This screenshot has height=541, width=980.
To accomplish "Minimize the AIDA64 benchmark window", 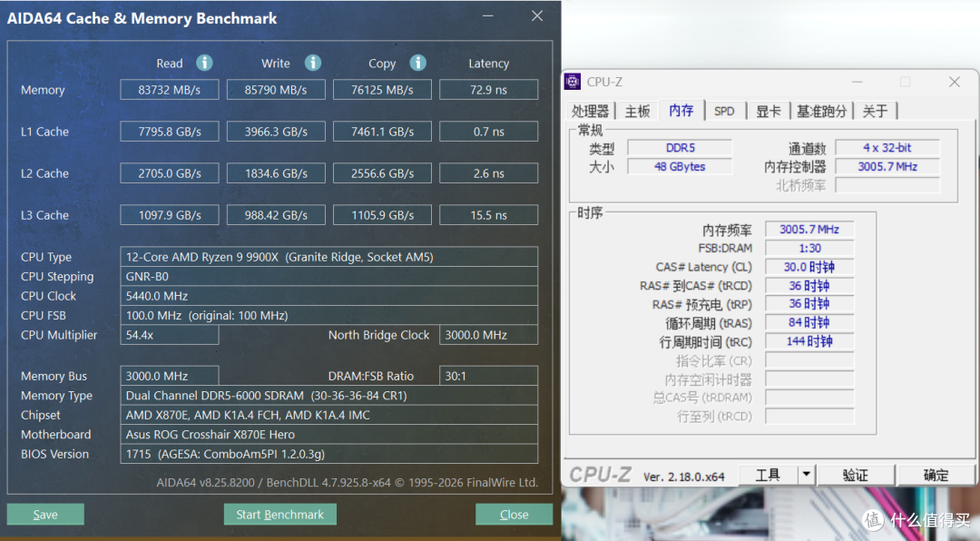I will (x=488, y=16).
